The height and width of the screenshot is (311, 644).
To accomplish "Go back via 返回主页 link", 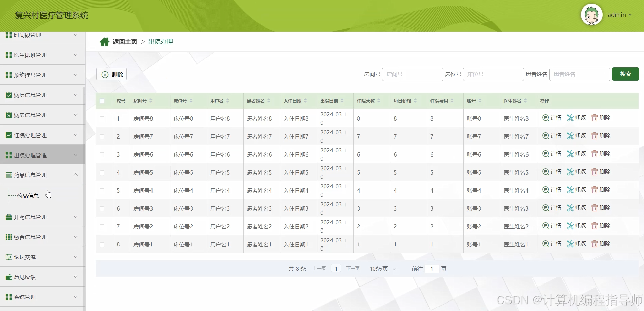I will point(125,42).
